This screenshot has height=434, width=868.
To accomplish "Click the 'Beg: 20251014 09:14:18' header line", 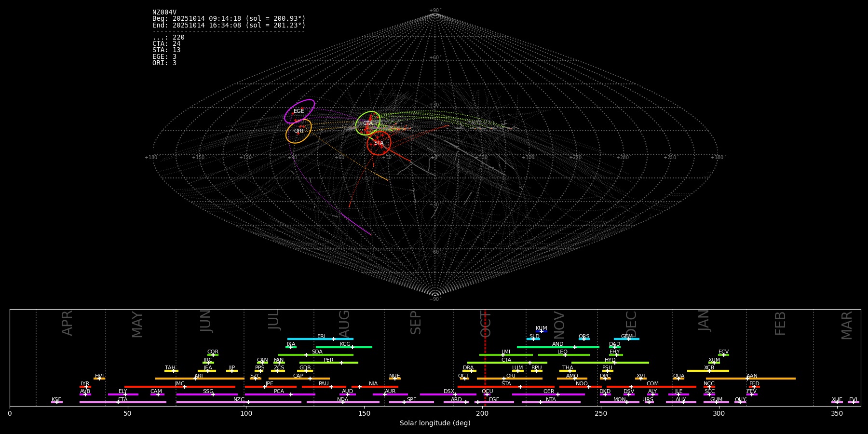I will (x=229, y=19).
